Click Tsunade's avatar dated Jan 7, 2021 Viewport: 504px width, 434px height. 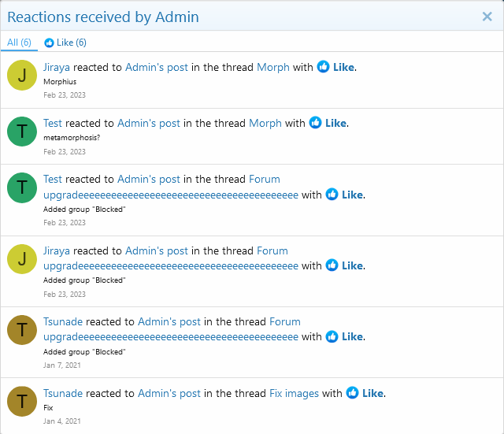(22, 329)
